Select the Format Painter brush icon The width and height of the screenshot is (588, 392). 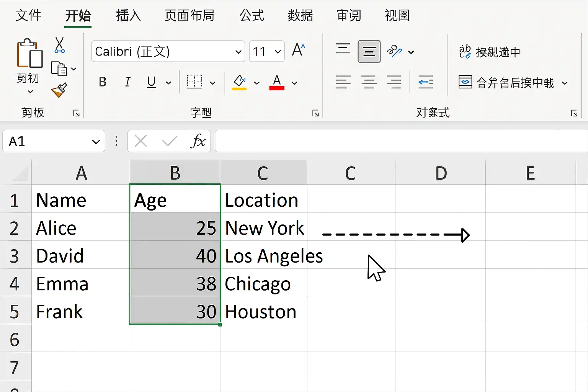[x=59, y=90]
